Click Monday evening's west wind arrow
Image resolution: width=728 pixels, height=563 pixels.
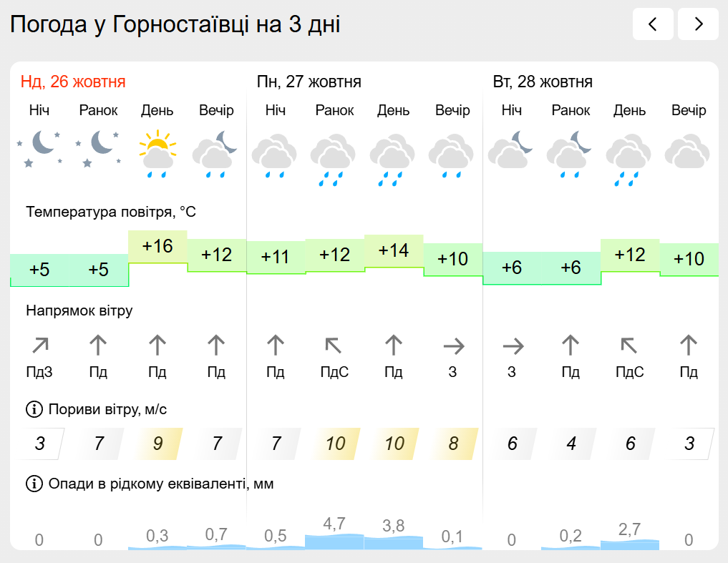click(452, 347)
